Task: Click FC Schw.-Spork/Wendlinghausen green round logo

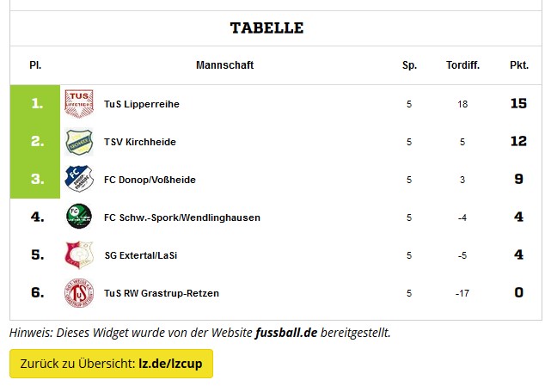Action: click(79, 217)
